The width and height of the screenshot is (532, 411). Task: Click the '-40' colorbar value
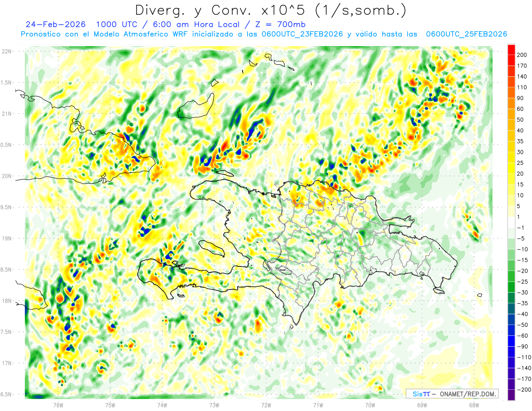(x=523, y=314)
